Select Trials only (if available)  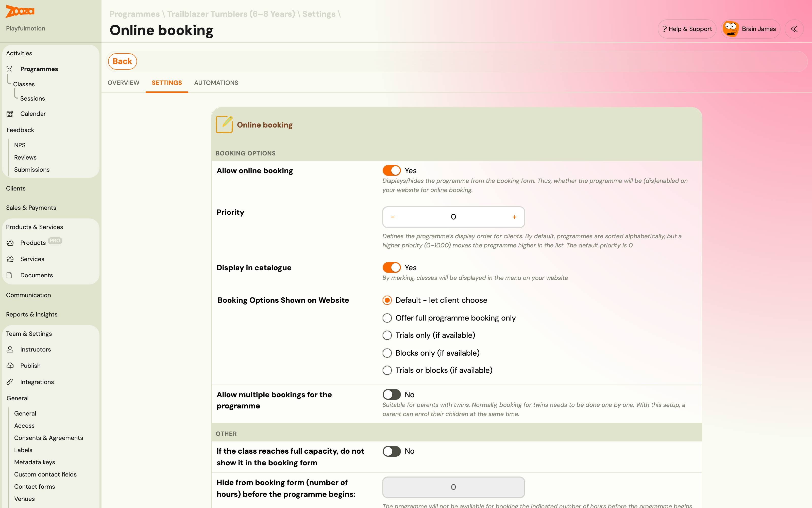387,335
